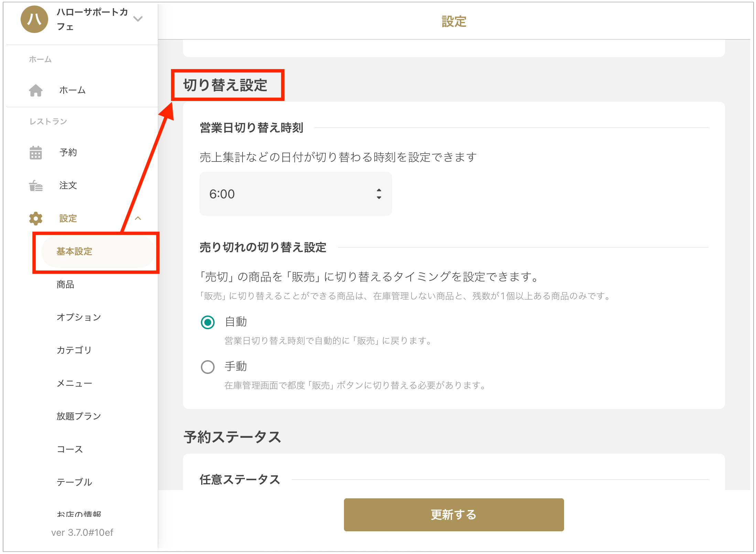Go to オプション in the sidebar
The height and width of the screenshot is (554, 756).
78,317
